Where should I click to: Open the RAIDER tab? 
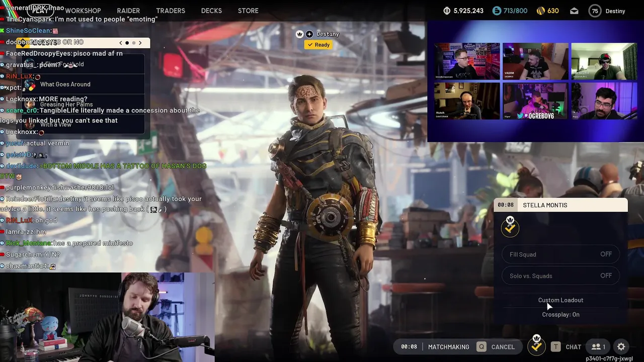tap(128, 11)
